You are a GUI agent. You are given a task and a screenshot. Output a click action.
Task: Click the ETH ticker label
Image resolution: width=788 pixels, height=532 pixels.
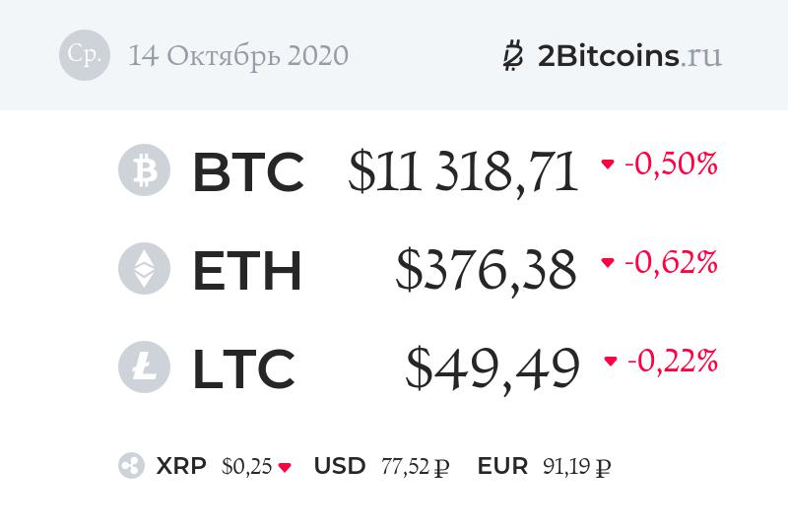(246, 270)
